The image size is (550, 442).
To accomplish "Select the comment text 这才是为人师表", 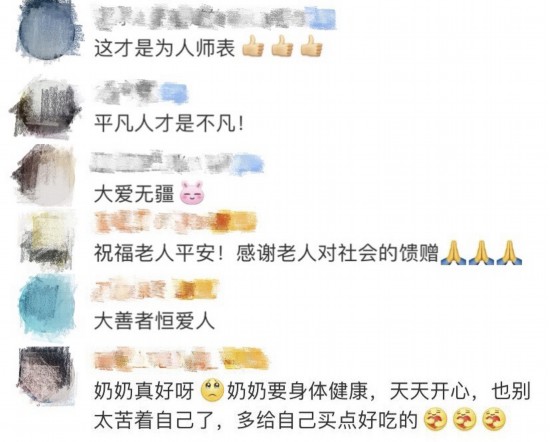I will [165, 47].
